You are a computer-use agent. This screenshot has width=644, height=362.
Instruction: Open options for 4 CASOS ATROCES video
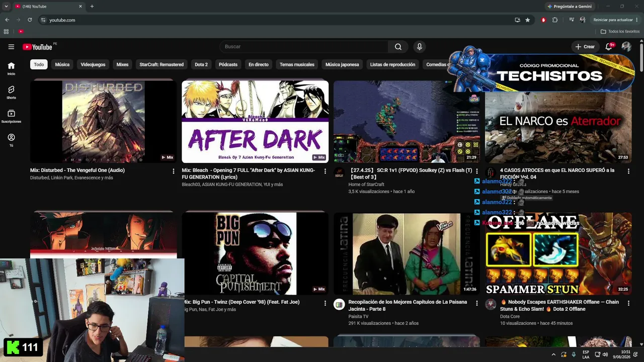(628, 171)
